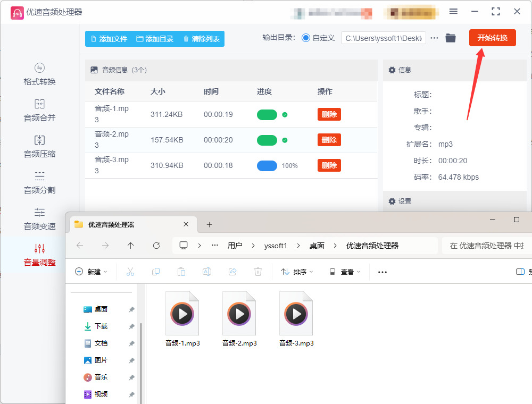Select the 音频-1.mp3 file in Explorer
Screen dimensions: 532x404
pyautogui.click(x=182, y=319)
